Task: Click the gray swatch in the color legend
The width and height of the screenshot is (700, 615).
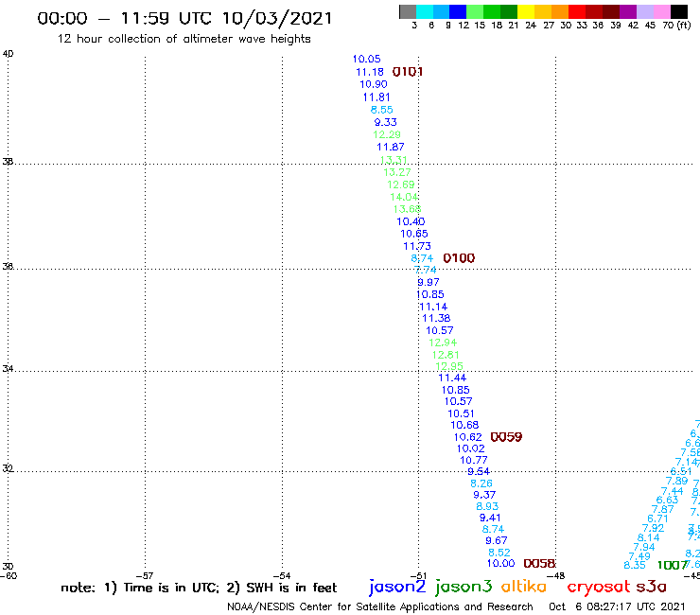Action: [408, 11]
